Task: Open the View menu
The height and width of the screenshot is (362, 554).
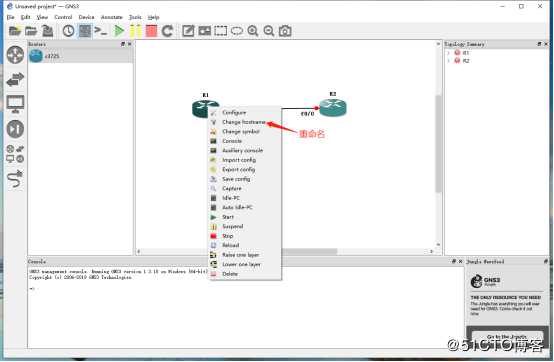Action: pyautogui.click(x=42, y=17)
